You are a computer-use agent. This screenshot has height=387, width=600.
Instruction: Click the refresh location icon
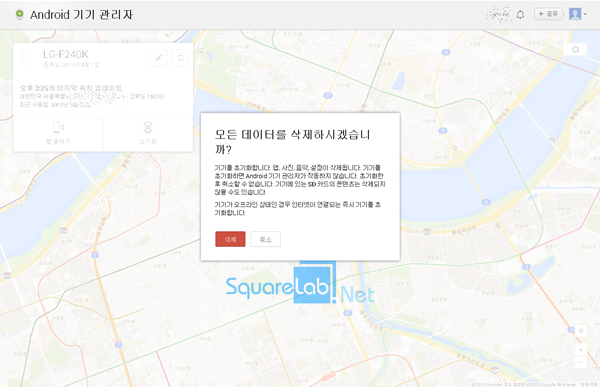coord(180,58)
